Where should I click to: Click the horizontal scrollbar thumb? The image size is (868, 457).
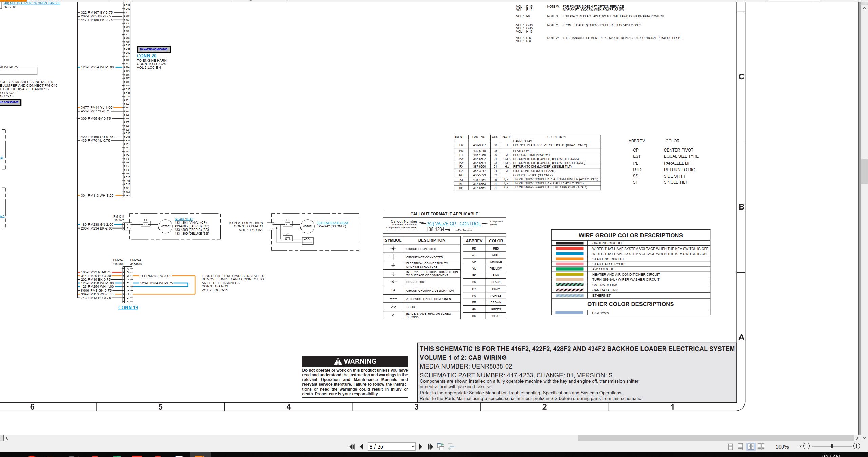click(715, 438)
